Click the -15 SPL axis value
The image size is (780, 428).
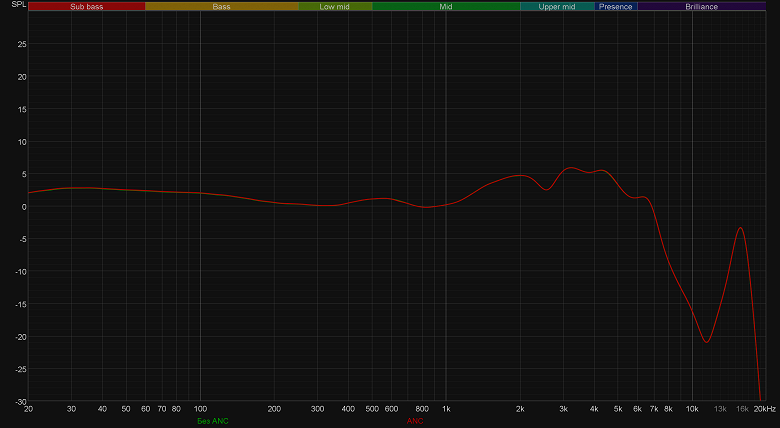coord(20,304)
